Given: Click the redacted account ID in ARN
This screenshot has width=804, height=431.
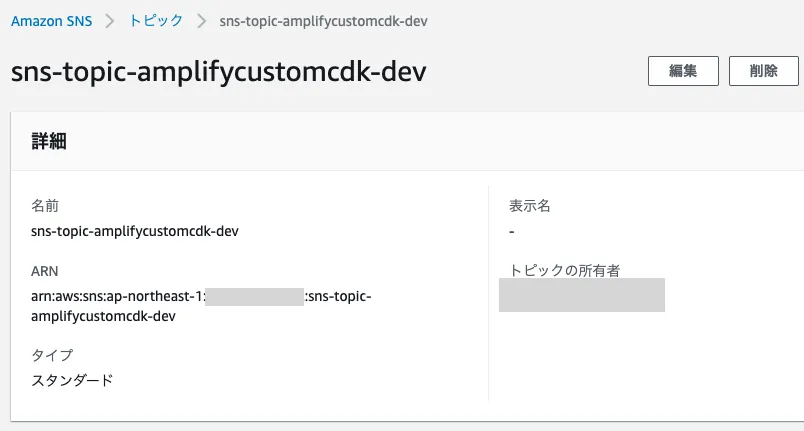Looking at the screenshot, I should point(254,296).
